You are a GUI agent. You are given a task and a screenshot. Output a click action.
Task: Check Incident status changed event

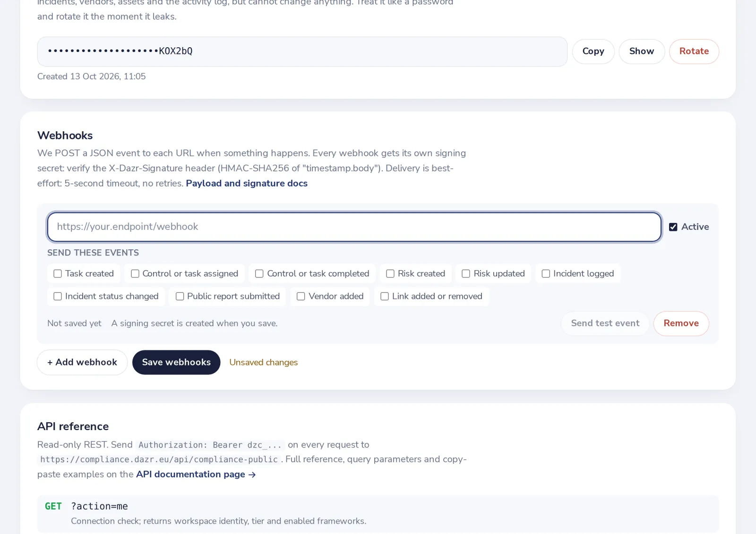(58, 297)
